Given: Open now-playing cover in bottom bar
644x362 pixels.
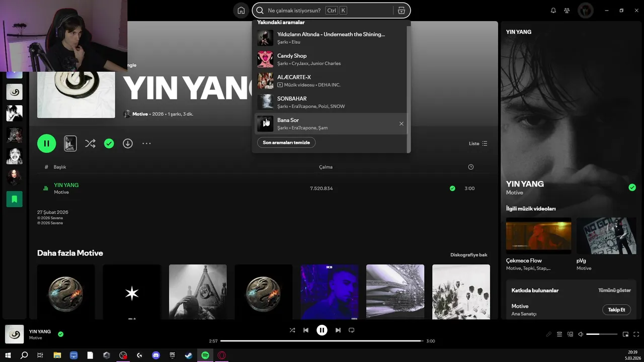Looking at the screenshot, I should tap(14, 334).
